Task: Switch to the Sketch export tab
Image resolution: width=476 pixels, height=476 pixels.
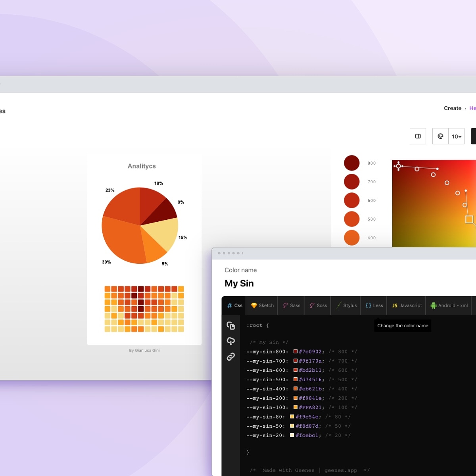Action: (x=262, y=305)
